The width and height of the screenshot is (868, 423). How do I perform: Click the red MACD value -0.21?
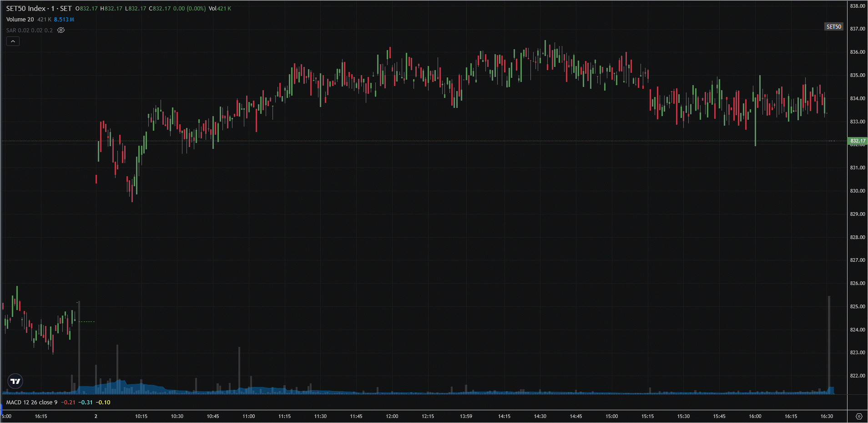click(x=68, y=403)
